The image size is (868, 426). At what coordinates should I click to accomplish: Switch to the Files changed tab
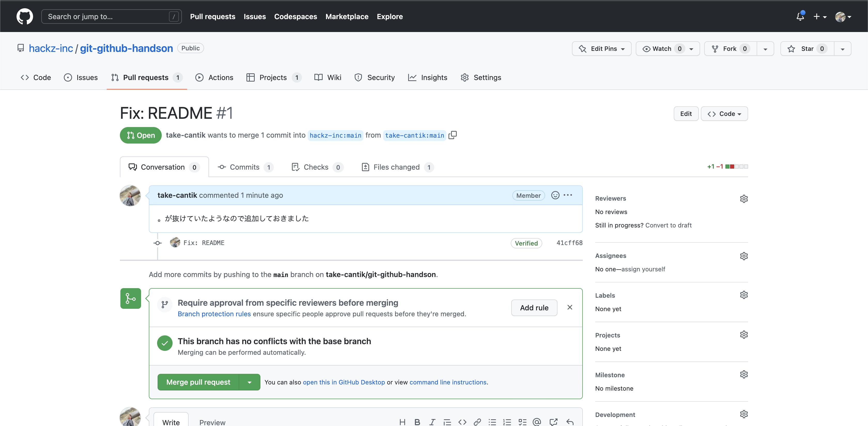pyautogui.click(x=396, y=167)
